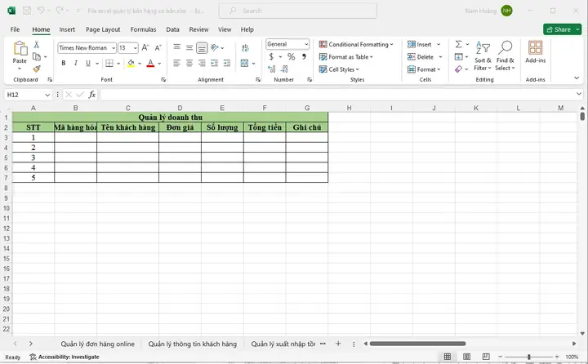Apply yellow fill color

click(x=131, y=63)
